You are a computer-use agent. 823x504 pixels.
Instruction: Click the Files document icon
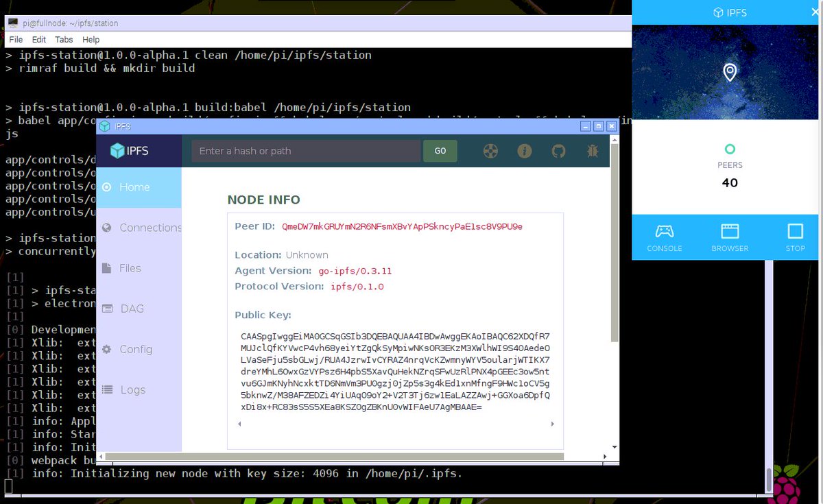click(106, 268)
